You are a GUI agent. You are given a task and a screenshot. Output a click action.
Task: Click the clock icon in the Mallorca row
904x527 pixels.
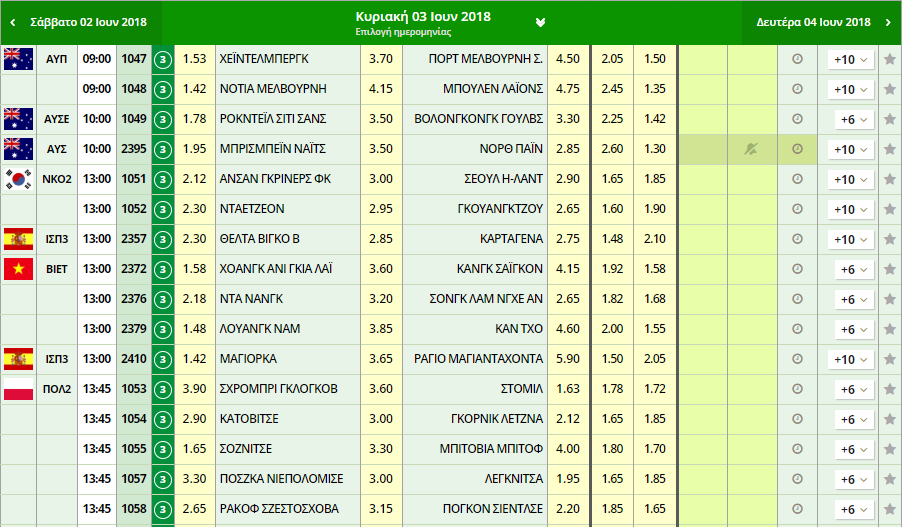797,359
